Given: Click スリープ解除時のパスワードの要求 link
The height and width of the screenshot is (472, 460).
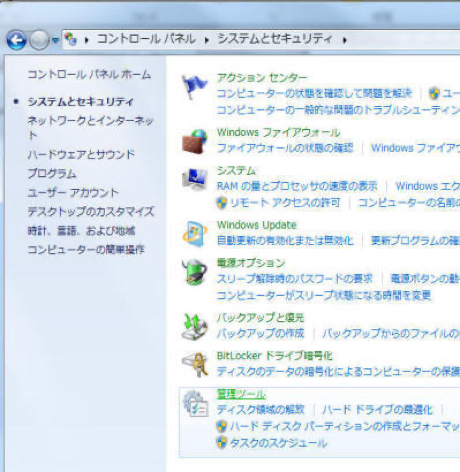Looking at the screenshot, I should (x=295, y=279).
